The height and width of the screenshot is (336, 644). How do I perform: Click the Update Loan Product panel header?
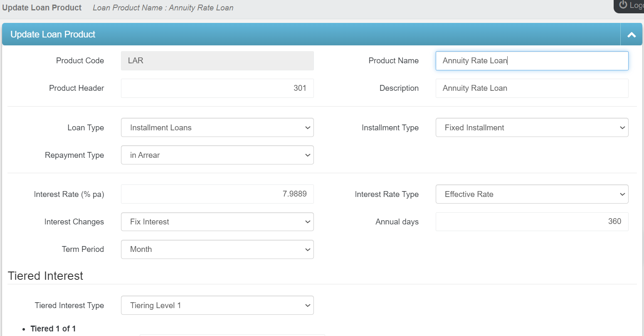coord(52,35)
